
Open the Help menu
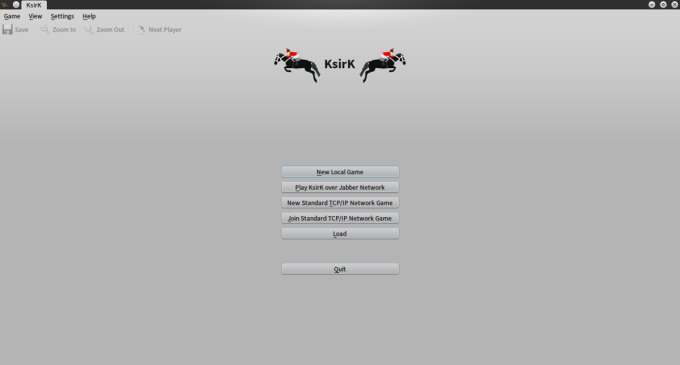tap(89, 16)
